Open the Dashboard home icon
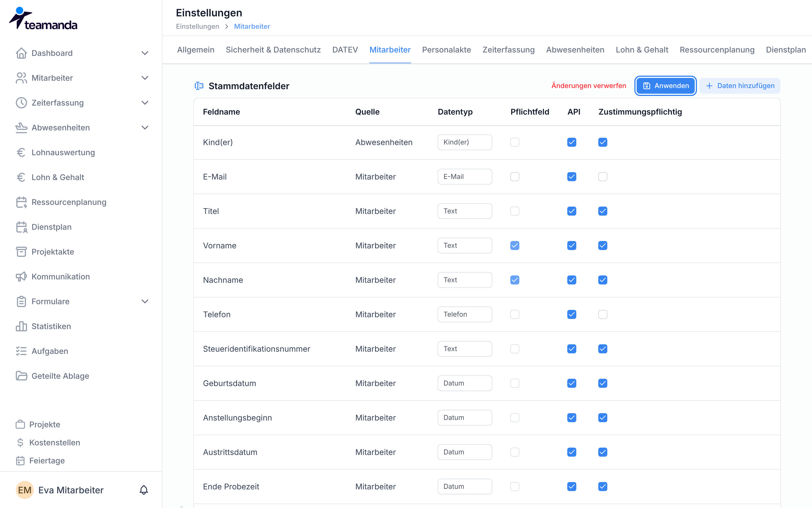 pos(21,53)
